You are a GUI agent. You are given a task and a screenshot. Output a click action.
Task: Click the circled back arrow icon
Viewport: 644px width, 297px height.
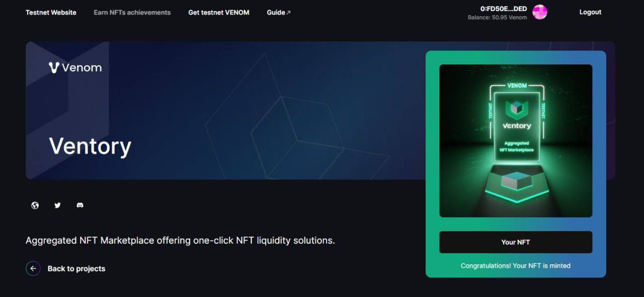[33, 268]
